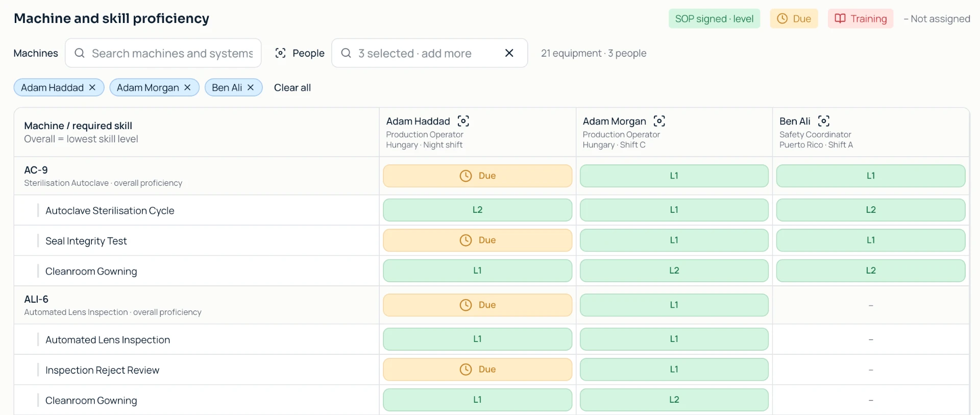The height and width of the screenshot is (415, 980).
Task: Click the Not assigned legend label
Action: pyautogui.click(x=937, y=19)
